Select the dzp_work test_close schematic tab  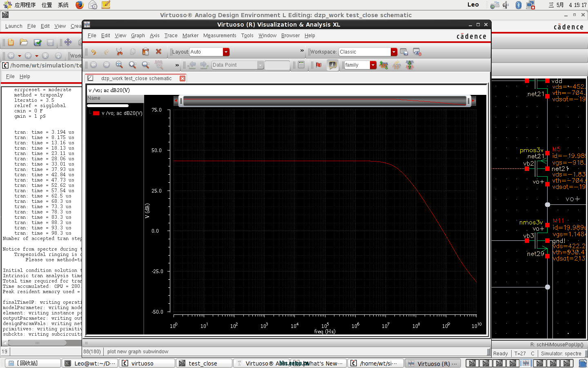(136, 78)
